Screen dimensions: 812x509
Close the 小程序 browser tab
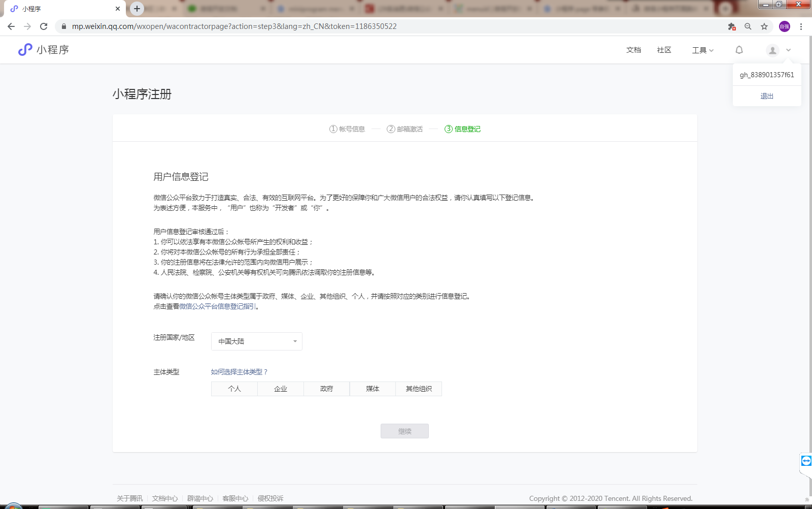pos(118,9)
